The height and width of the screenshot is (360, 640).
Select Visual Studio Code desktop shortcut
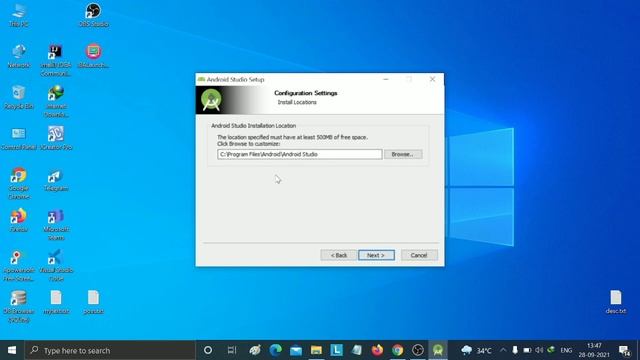56,266
